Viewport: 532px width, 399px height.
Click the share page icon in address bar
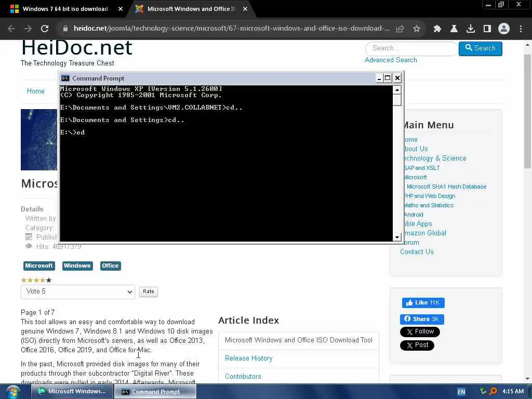point(400,29)
